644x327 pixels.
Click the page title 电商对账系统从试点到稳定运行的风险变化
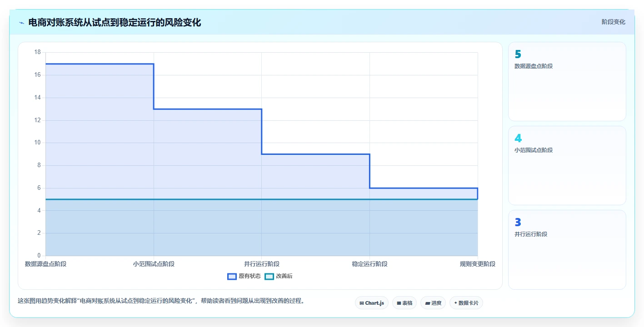115,22
